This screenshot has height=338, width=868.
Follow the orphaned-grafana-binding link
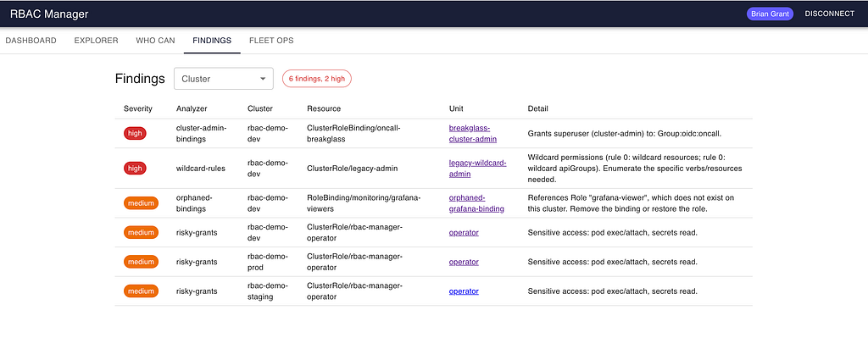(476, 203)
